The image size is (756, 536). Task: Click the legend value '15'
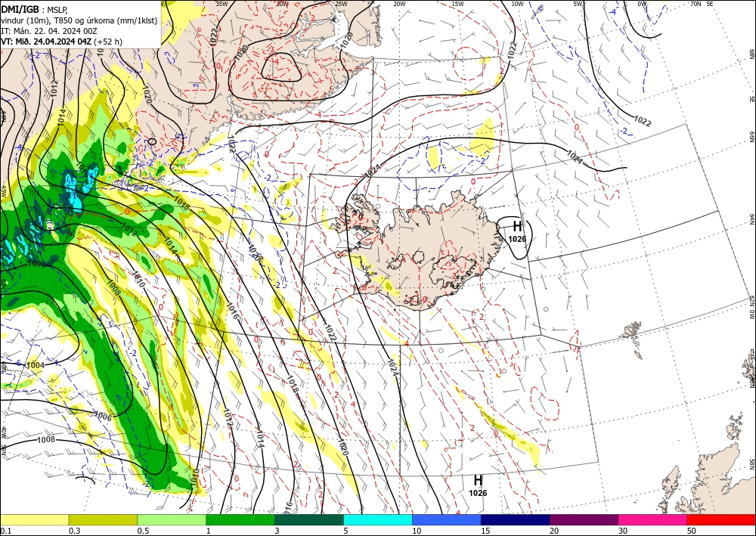[x=486, y=531]
